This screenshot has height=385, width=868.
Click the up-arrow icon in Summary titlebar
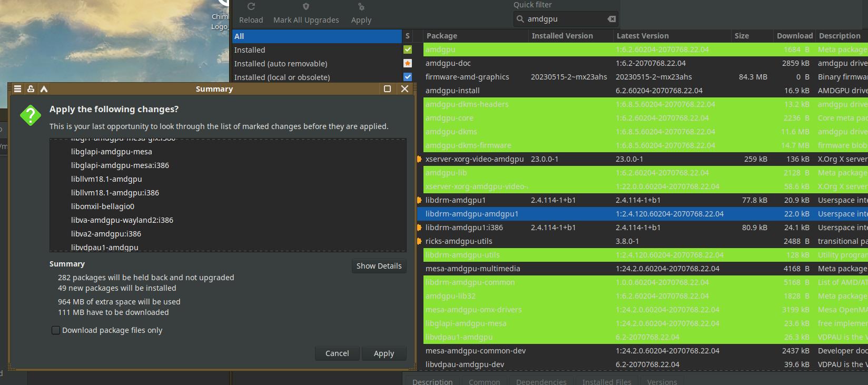click(44, 89)
